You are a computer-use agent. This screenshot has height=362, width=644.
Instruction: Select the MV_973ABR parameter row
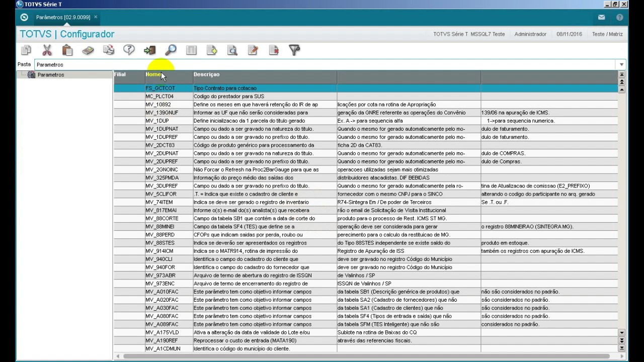coord(366,276)
